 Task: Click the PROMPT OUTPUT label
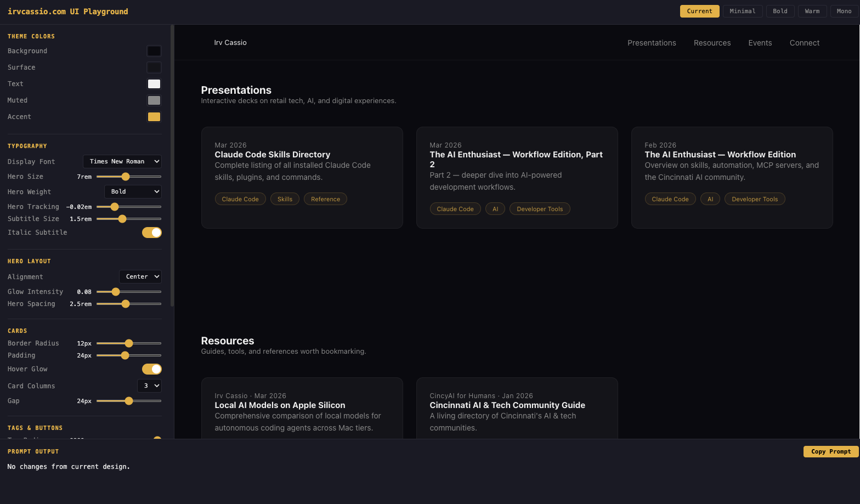[x=33, y=451]
